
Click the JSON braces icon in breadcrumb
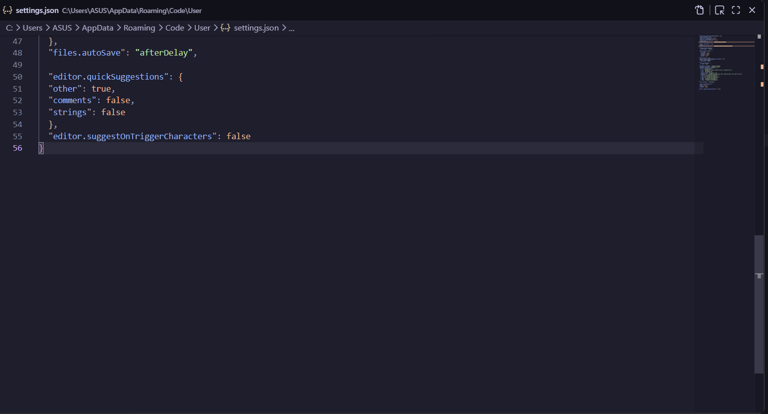coord(225,28)
